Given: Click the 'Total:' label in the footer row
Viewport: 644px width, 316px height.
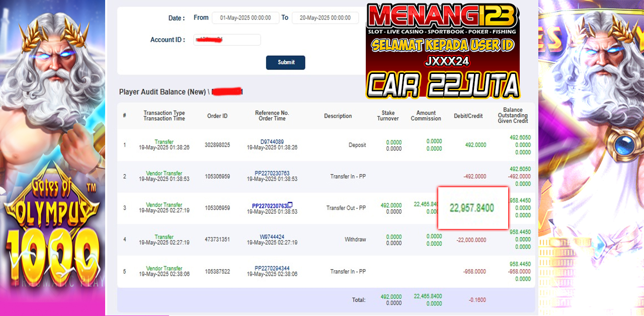Looking at the screenshot, I should coord(359,300).
